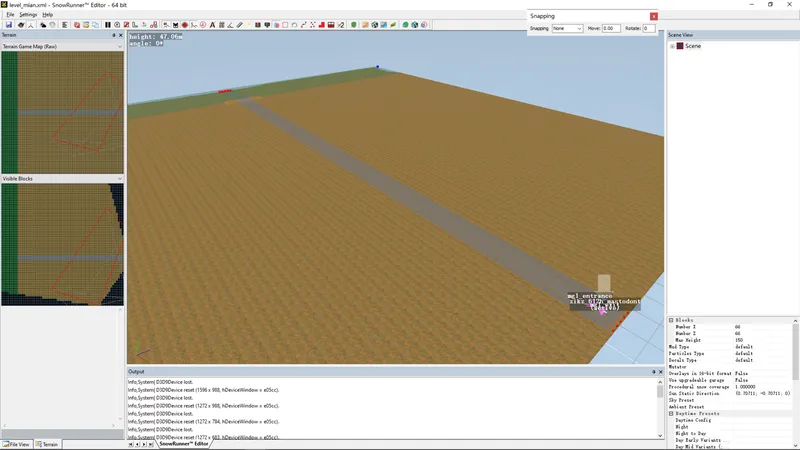Click the empty red rectangle outline icon
Viewport: 800px width, 450px height.
coord(285,24)
